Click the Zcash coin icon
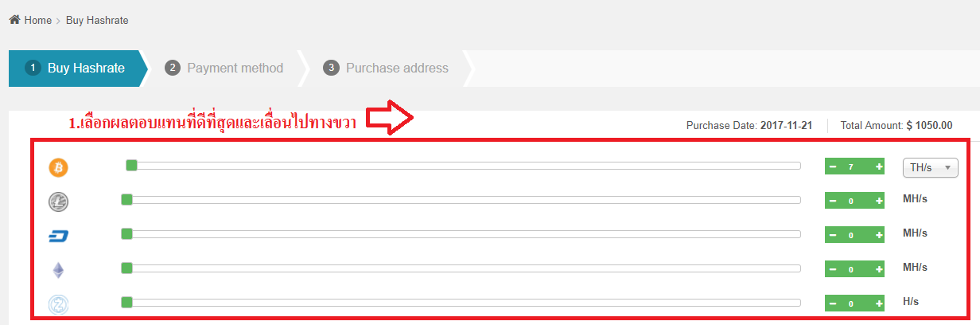 click(59, 303)
